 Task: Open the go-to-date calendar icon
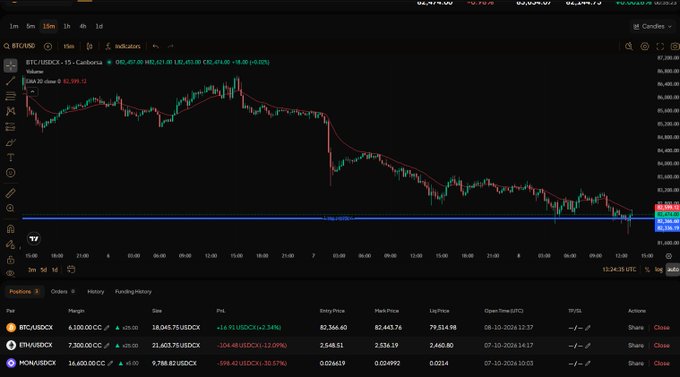click(71, 269)
